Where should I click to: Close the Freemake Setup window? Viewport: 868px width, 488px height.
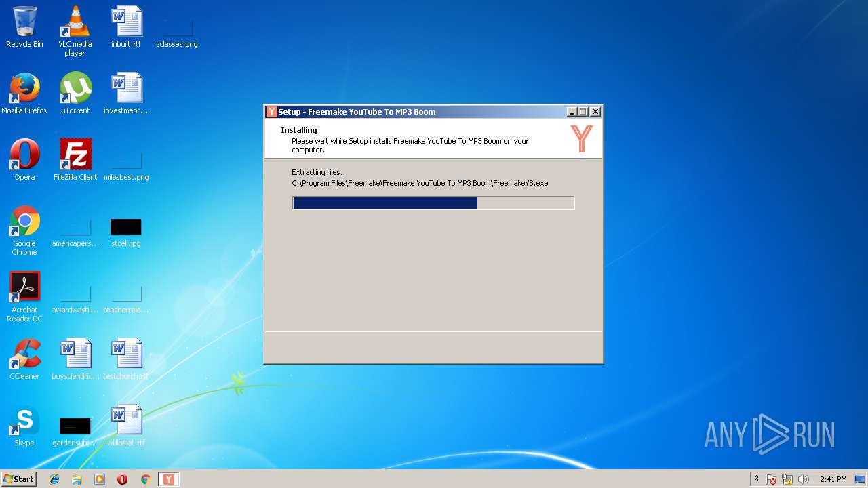pyautogui.click(x=595, y=112)
